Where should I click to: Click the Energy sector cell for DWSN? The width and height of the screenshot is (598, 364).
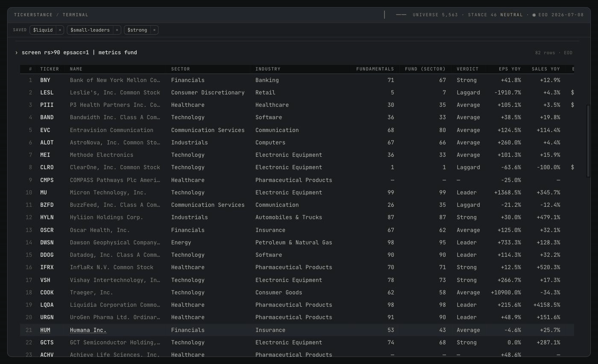click(x=181, y=242)
